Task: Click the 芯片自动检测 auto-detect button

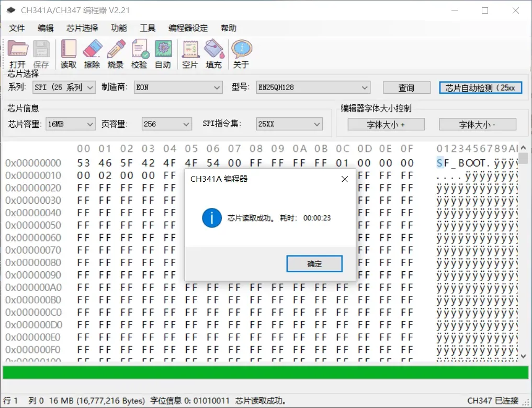Action: 480,87
